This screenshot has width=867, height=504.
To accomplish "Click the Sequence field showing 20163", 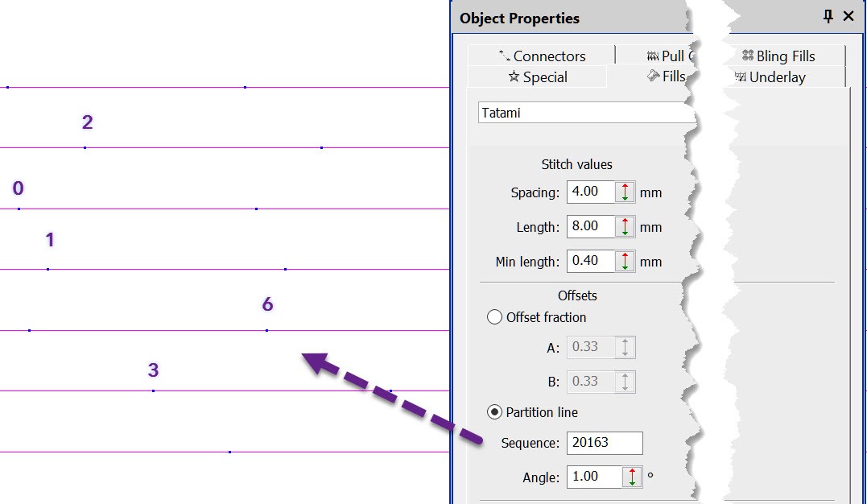I will coord(604,443).
